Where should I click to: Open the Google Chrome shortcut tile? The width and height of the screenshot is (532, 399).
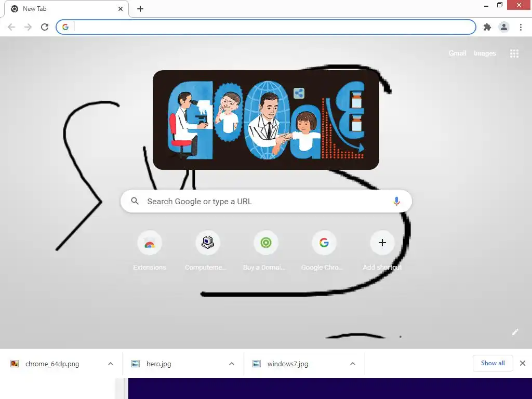tap(324, 250)
